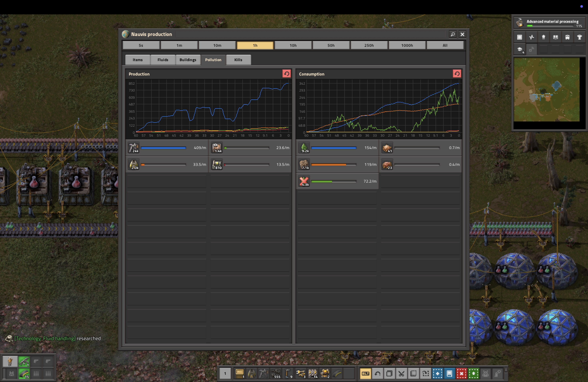Open the achievements trophy shortcut
Image resolution: width=588 pixels, height=382 pixels.
579,37
